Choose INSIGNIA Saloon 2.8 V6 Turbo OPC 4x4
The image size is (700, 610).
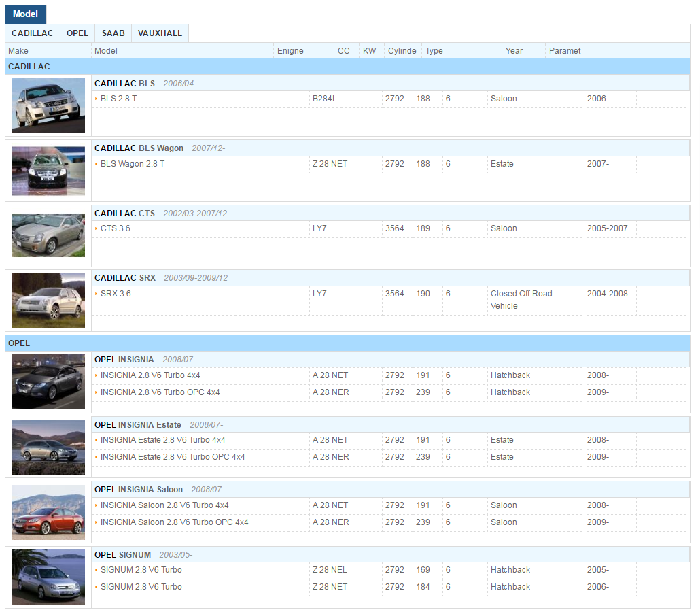[174, 522]
